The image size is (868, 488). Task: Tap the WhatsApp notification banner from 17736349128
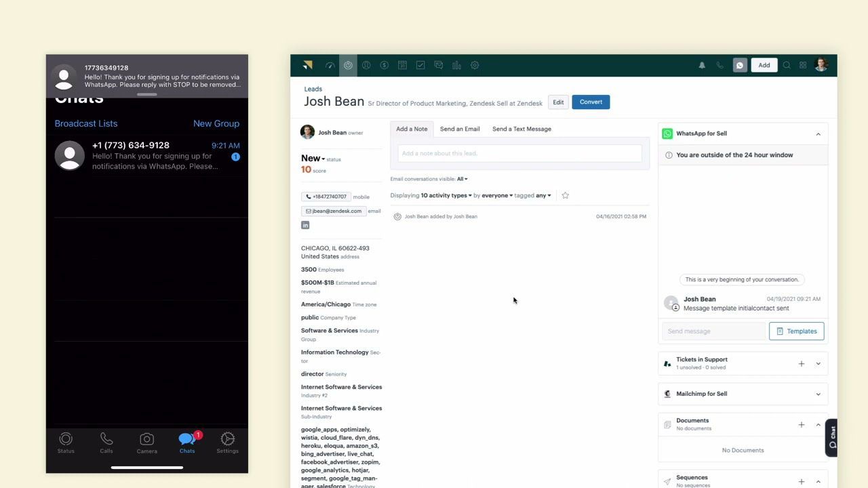coord(147,77)
